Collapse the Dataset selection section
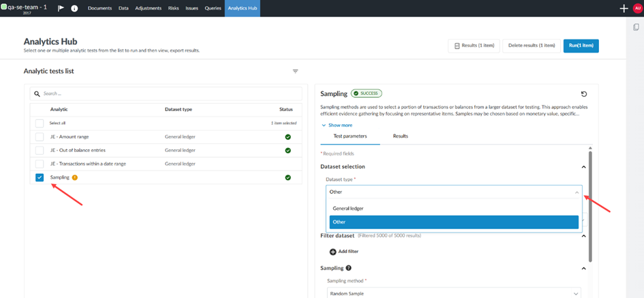Screen dimensions: 644x298 tap(583, 167)
